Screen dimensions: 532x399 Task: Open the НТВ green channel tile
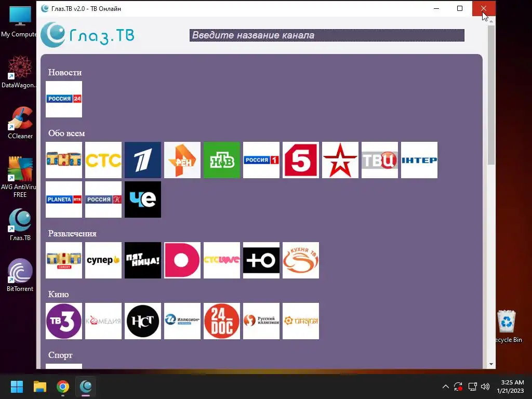[222, 160]
